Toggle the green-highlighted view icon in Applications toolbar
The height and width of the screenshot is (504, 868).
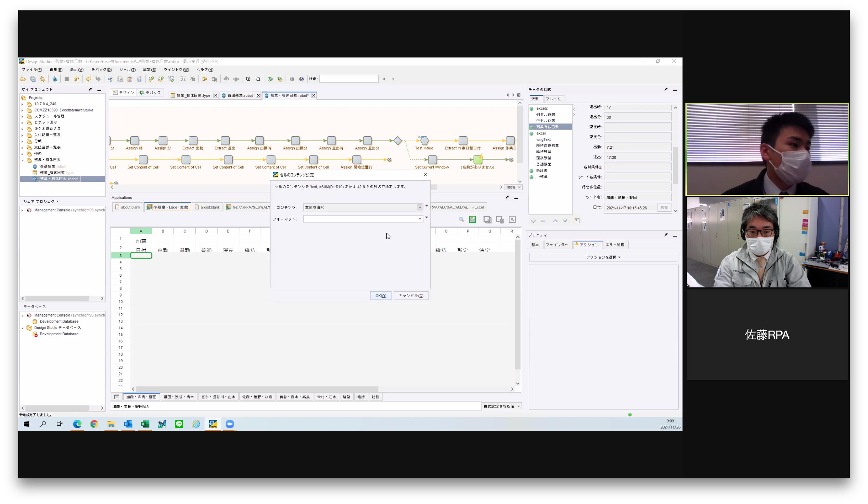click(x=473, y=220)
